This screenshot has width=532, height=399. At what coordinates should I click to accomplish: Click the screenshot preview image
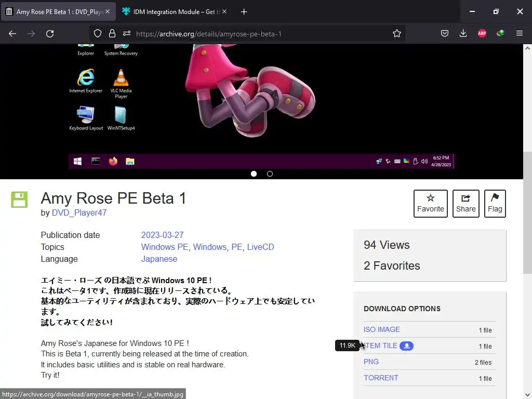click(x=261, y=107)
